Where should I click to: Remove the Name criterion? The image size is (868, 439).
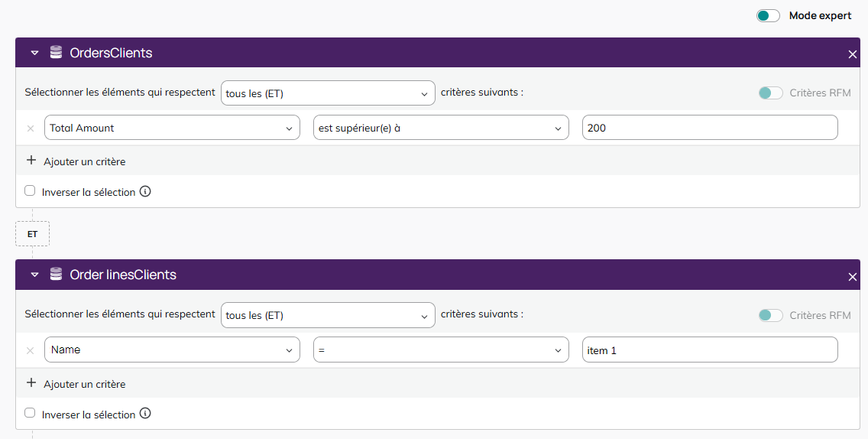[31, 350]
